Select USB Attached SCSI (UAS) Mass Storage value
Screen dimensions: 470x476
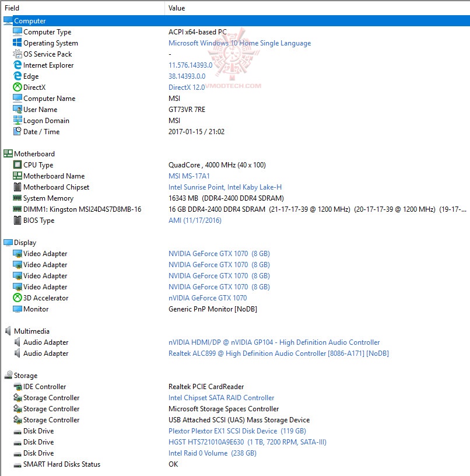239,420
